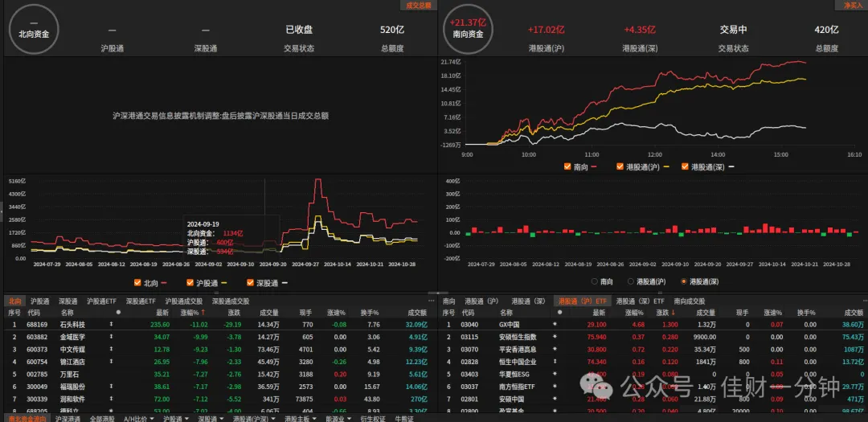The height and width of the screenshot is (422, 868).
Task: Click the 成交量 column header in northbound table
Action: (x=269, y=313)
